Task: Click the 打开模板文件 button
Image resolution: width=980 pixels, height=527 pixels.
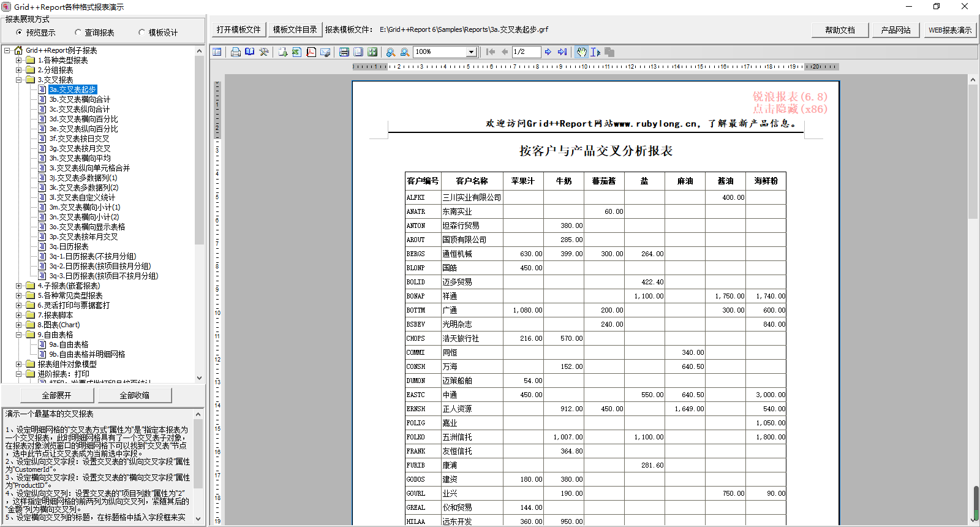Action: tap(238, 29)
